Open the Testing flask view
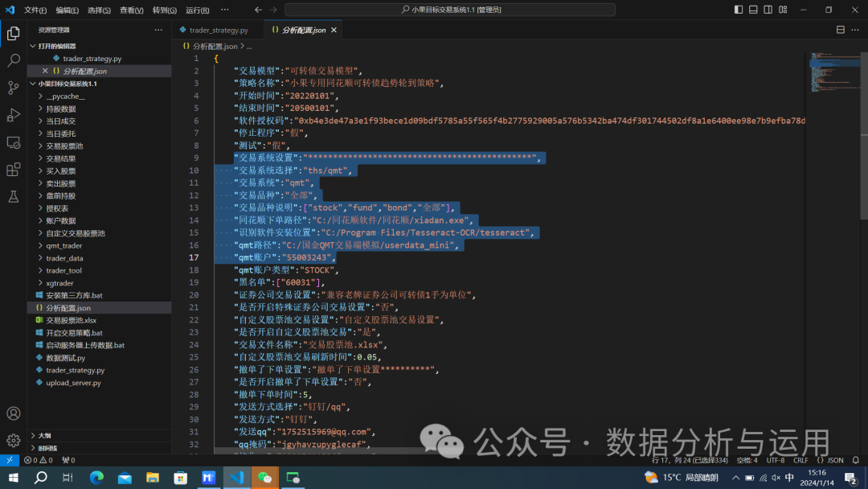The width and height of the screenshot is (868, 489). [14, 196]
